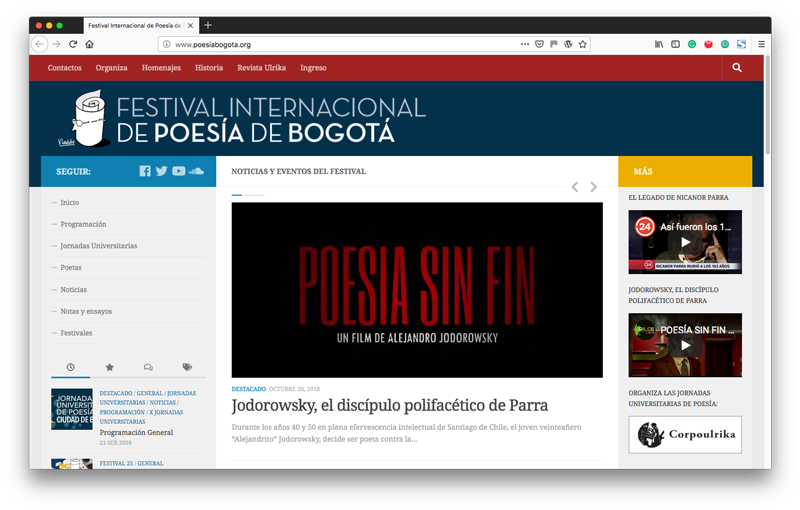Click the FESTIVAL 25 category link
Viewport: 800px width, 510px height.
116,464
